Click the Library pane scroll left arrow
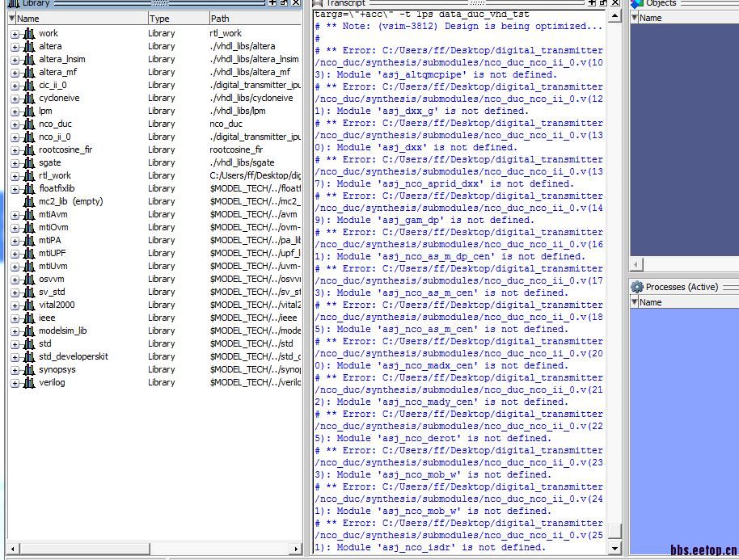The height and width of the screenshot is (560, 739). tap(13, 549)
